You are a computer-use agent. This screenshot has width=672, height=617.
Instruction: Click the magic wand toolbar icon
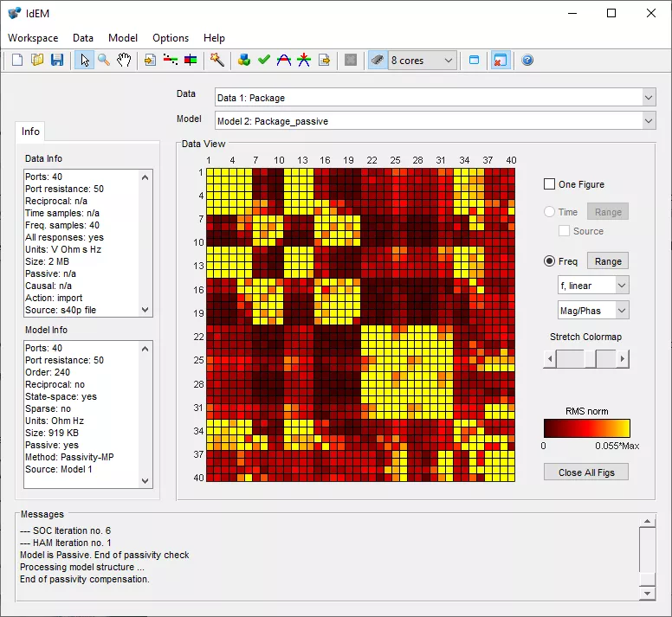217,61
